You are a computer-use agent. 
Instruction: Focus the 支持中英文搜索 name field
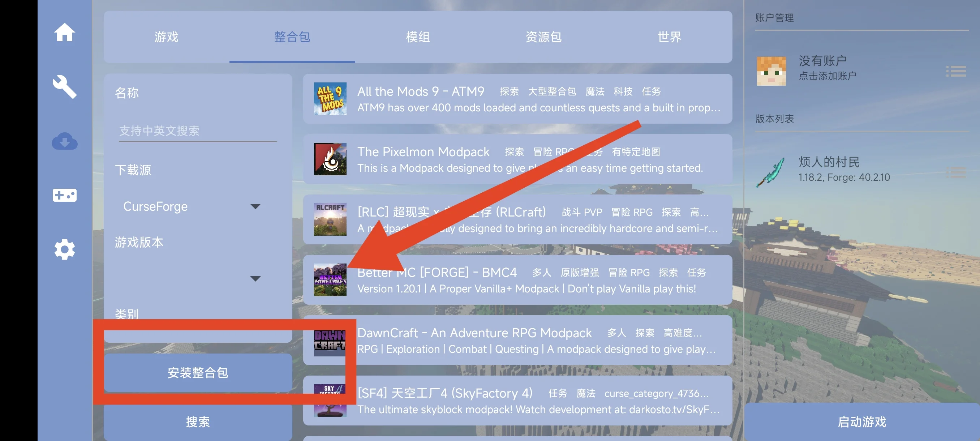198,131
